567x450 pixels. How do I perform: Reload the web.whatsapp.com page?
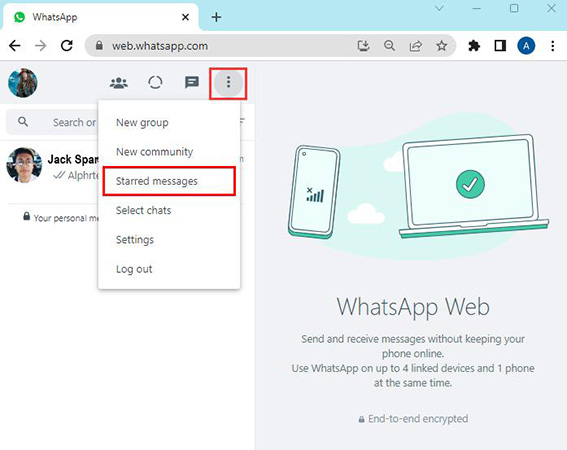click(x=67, y=46)
